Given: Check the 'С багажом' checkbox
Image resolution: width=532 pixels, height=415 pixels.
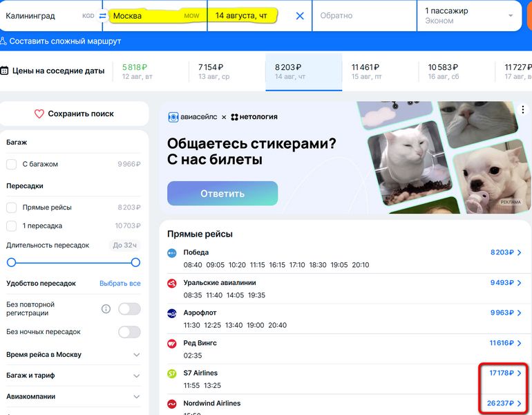Looking at the screenshot, I should click(12, 164).
